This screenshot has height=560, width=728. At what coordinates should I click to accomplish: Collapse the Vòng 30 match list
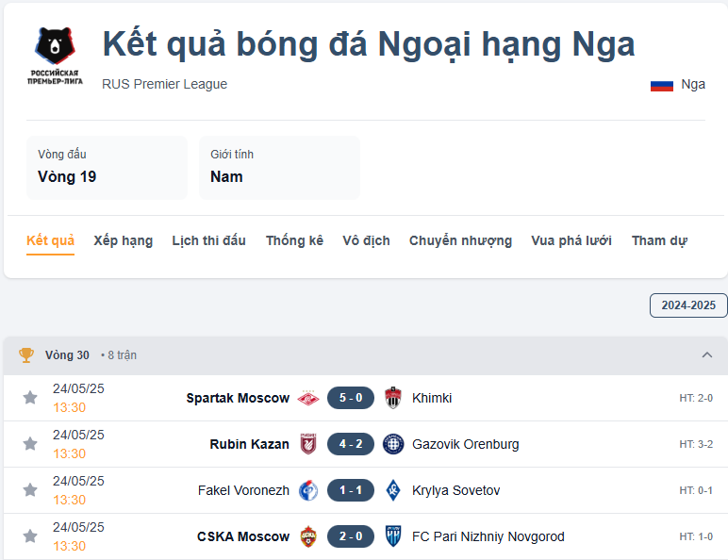[x=707, y=355]
